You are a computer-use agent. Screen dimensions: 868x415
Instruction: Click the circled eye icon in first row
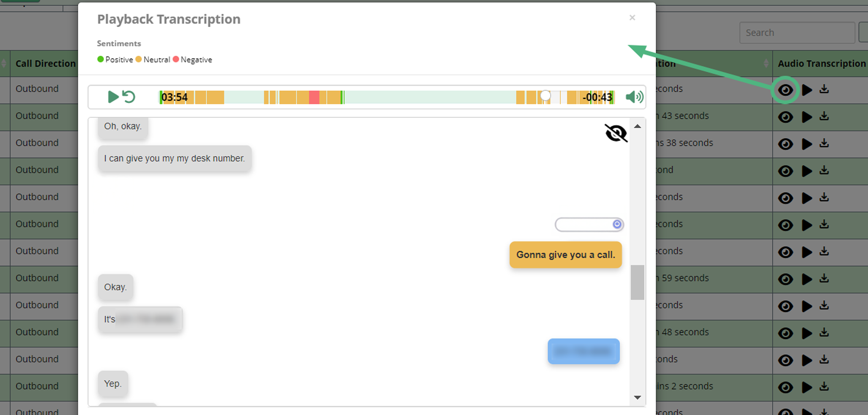point(785,90)
